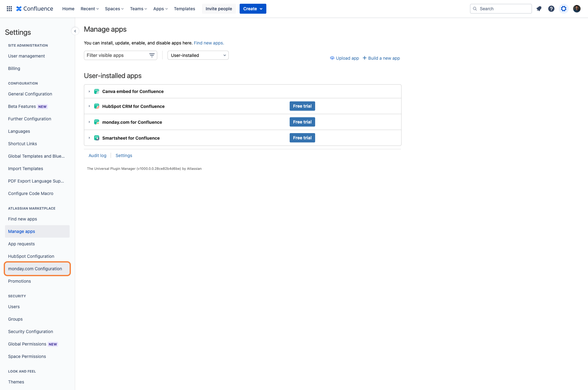Open Configure Code Macro

point(37,193)
